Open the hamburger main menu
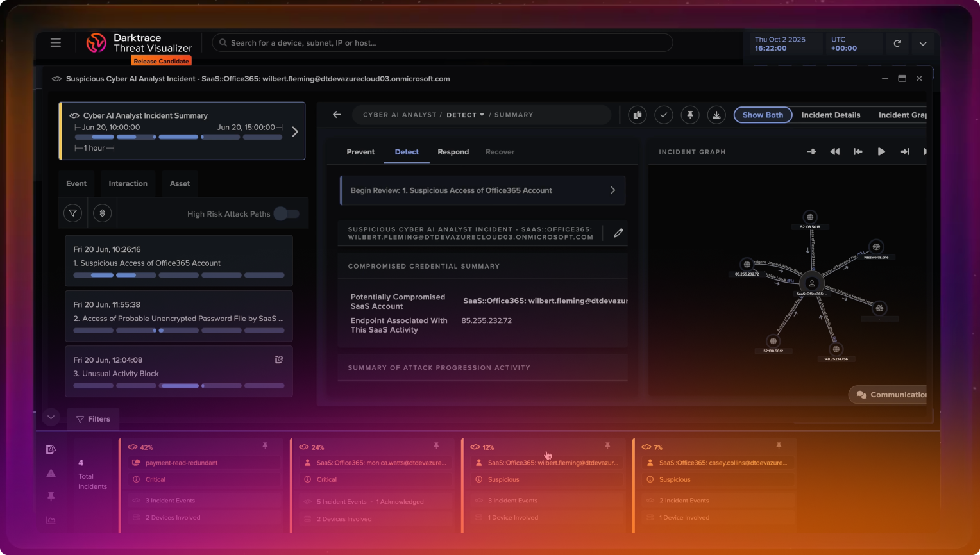Screen dimensions: 980x555 [x=56, y=42]
